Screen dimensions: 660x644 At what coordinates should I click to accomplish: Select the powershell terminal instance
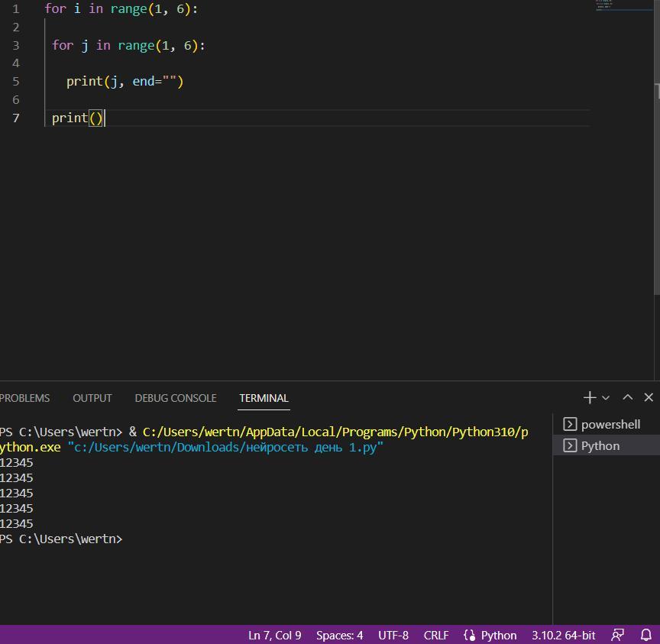[603, 424]
